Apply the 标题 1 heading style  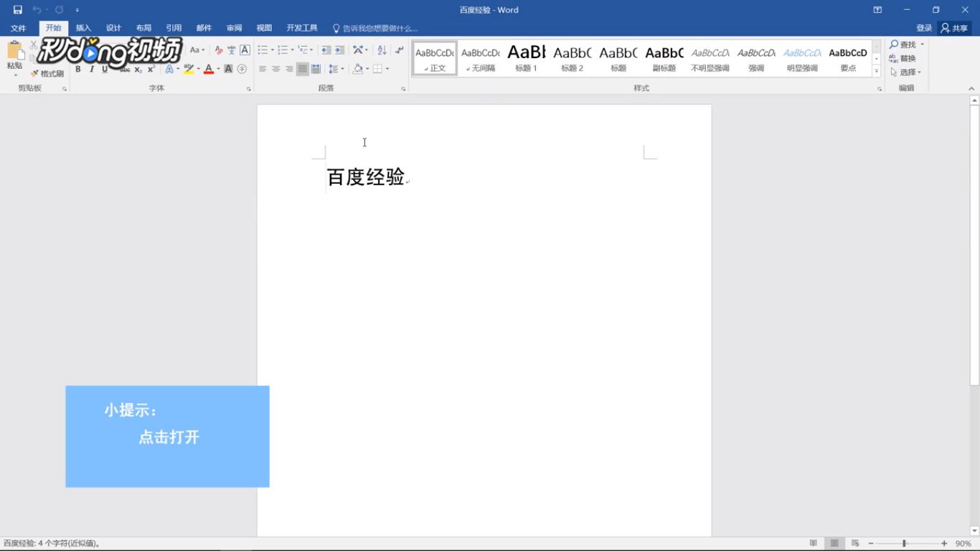click(x=527, y=58)
